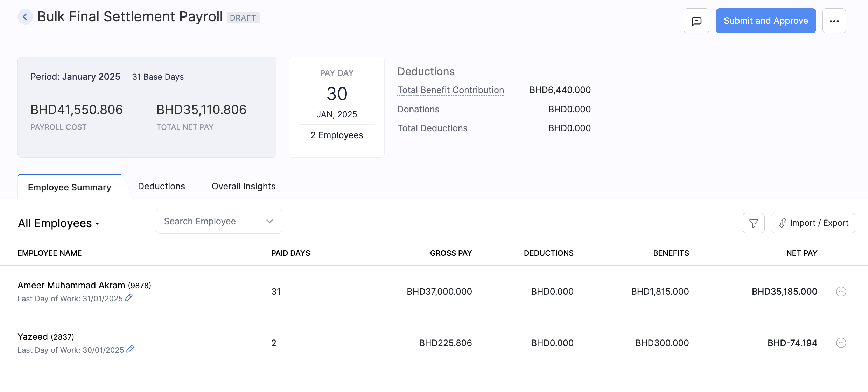
Task: Open the three-dots more options menu
Action: tap(834, 21)
